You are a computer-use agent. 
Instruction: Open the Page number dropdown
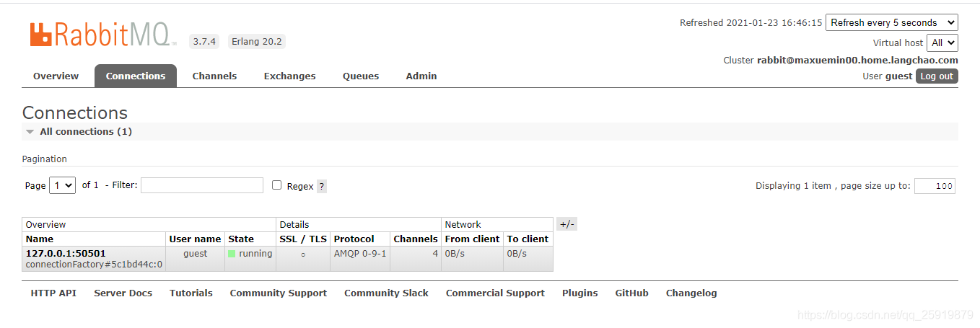point(62,185)
